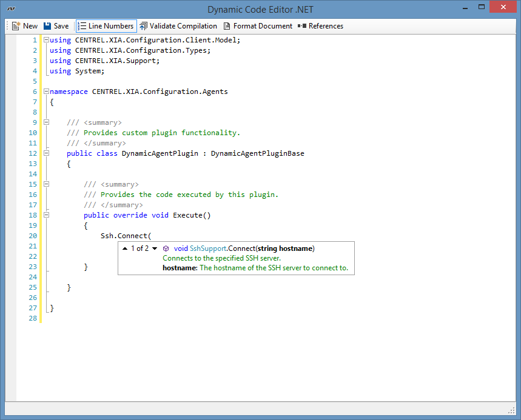The image size is (521, 420).
Task: Click the New document icon
Action: (16, 26)
